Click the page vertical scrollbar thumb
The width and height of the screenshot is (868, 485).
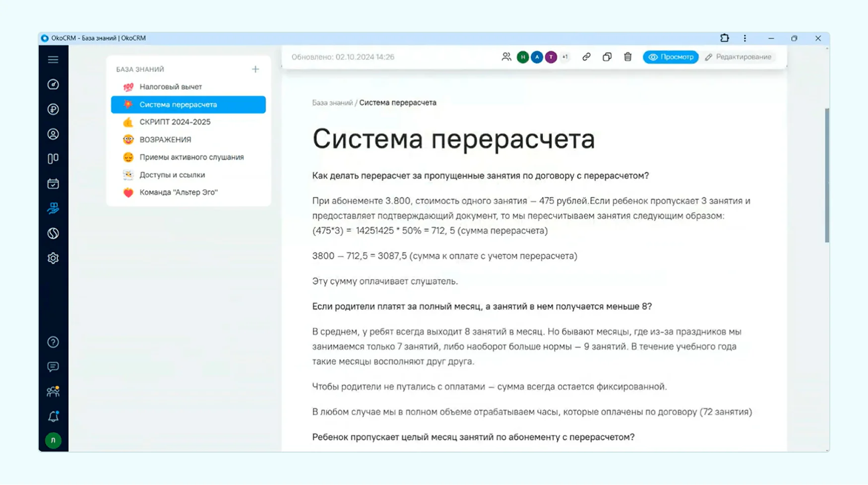827,175
